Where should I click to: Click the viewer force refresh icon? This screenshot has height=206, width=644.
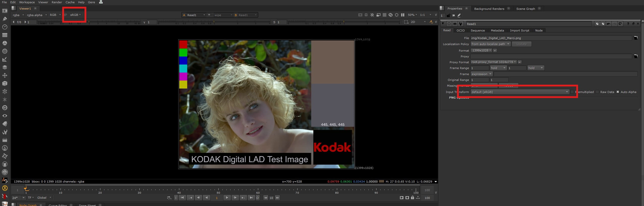pos(391,15)
